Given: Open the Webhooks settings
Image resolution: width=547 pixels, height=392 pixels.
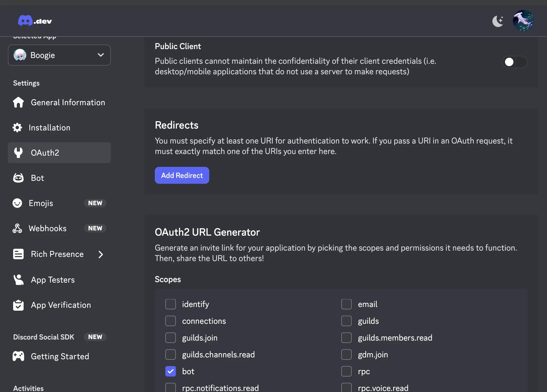Looking at the screenshot, I should (48, 228).
